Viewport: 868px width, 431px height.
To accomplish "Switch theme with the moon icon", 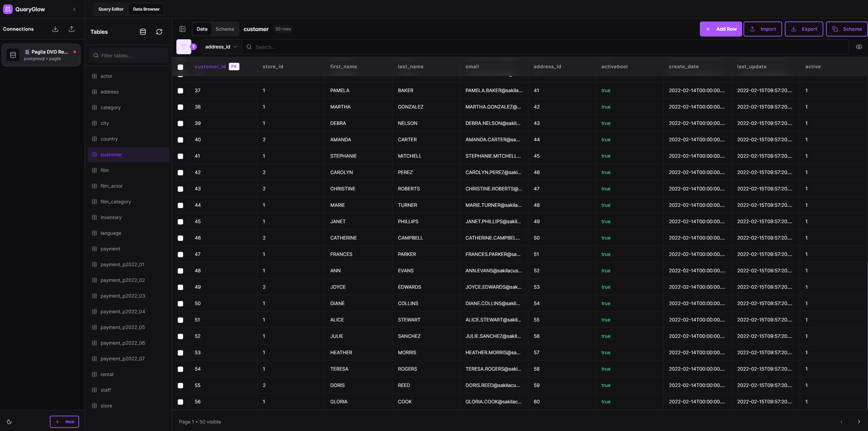I will click(x=9, y=422).
